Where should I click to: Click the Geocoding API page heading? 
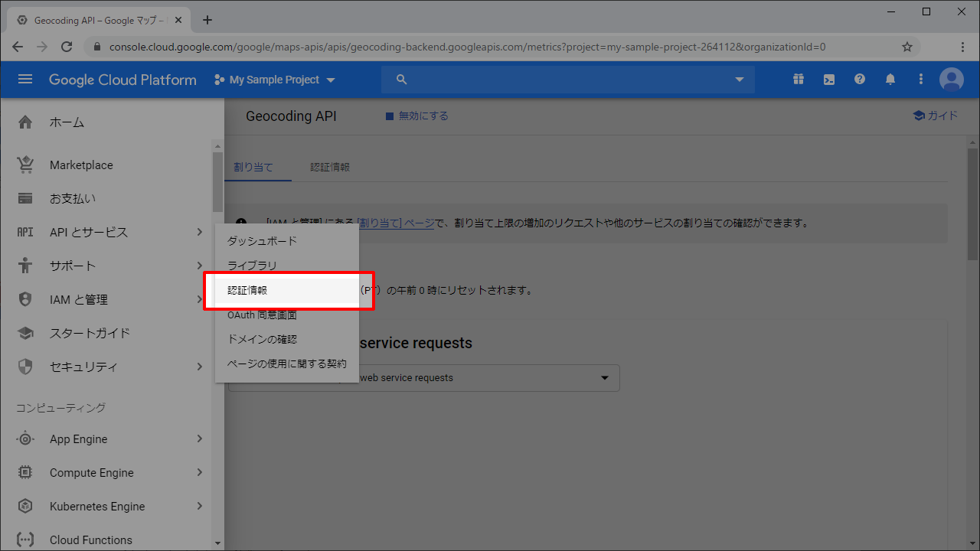[291, 116]
